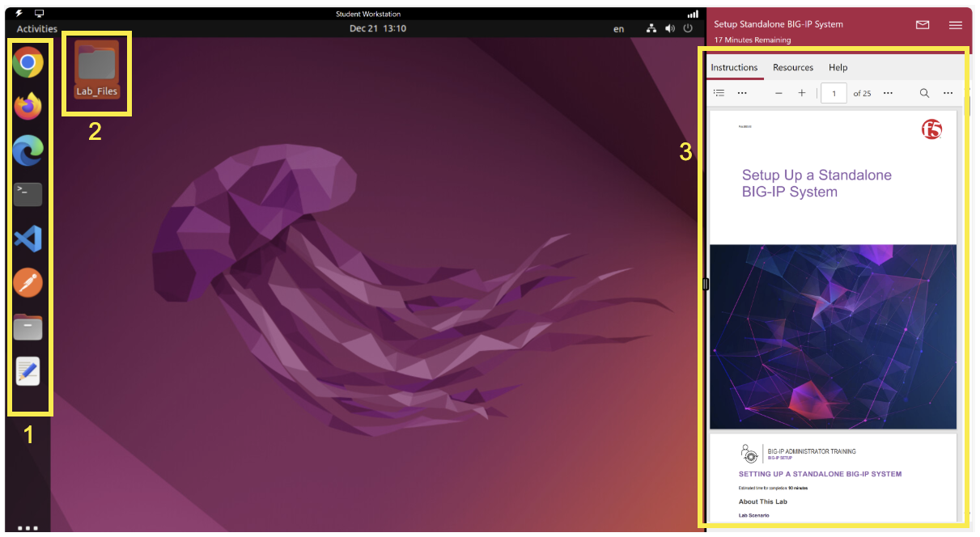Click the 'Setup Standalone BIG-IP System' header title
980x537 pixels.
[x=778, y=24]
